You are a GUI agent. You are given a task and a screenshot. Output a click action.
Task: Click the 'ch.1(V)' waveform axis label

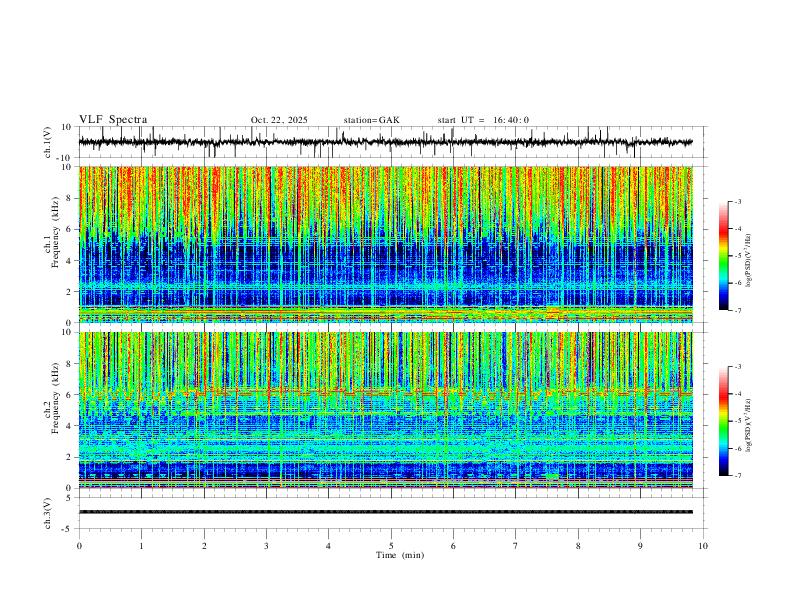48,142
